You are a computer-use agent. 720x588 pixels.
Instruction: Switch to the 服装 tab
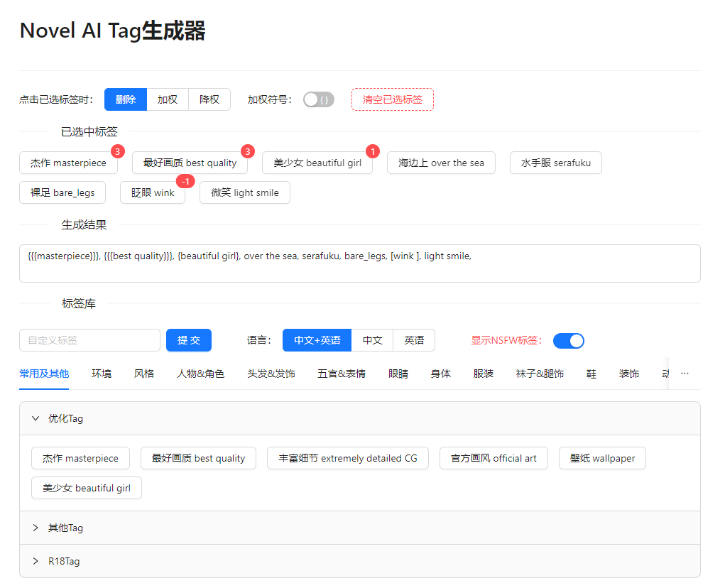(484, 374)
